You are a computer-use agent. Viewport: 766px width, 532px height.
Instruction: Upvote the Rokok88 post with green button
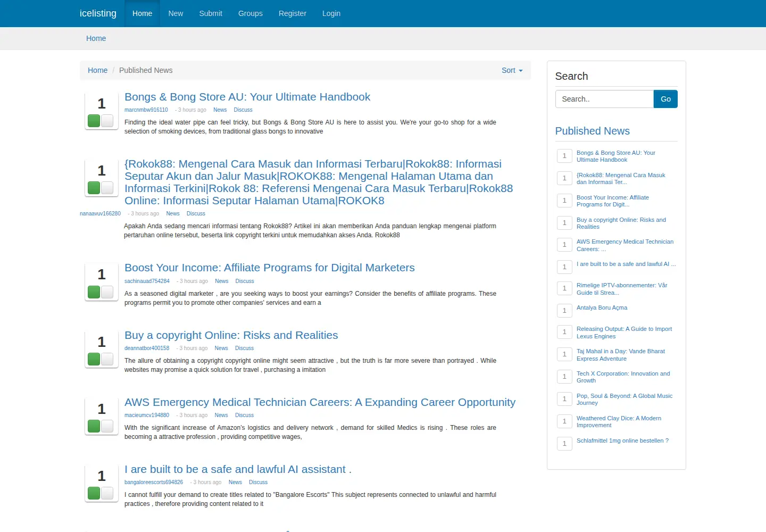point(94,188)
